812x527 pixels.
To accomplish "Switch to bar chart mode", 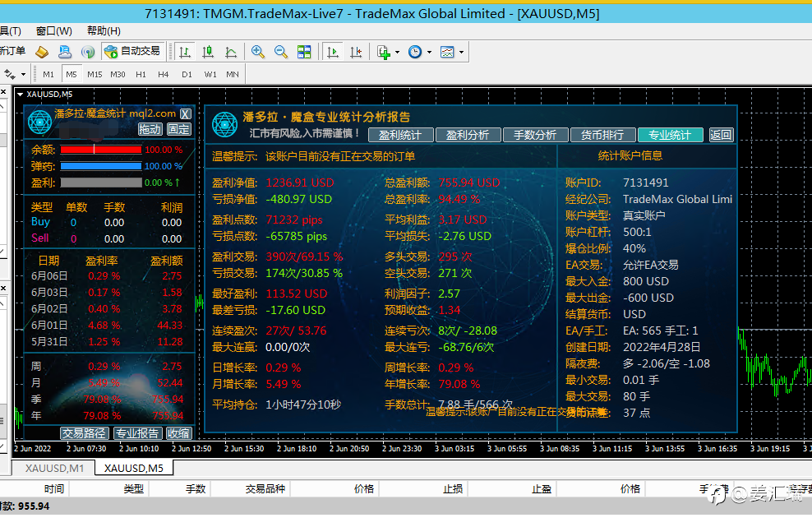I will tap(185, 52).
